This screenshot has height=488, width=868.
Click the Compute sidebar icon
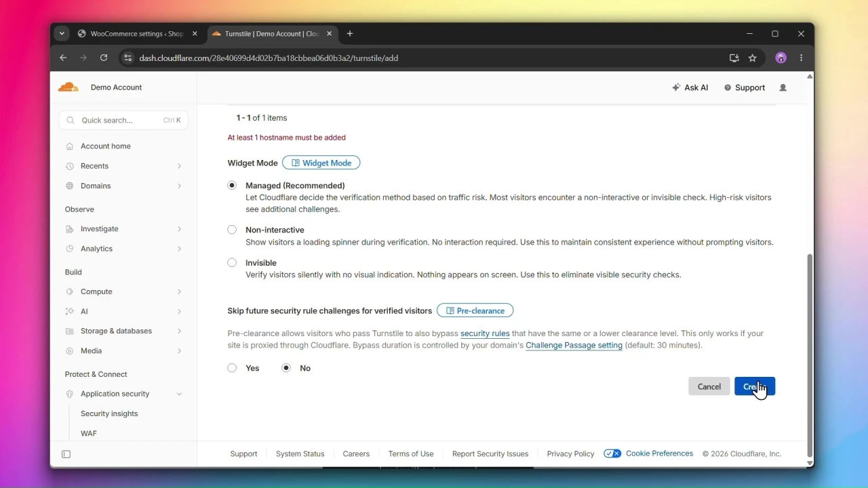click(x=70, y=291)
